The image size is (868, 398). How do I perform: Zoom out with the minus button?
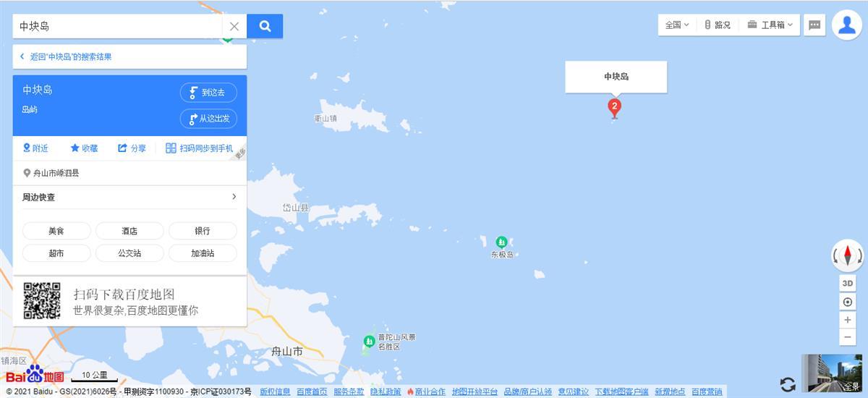pos(848,337)
